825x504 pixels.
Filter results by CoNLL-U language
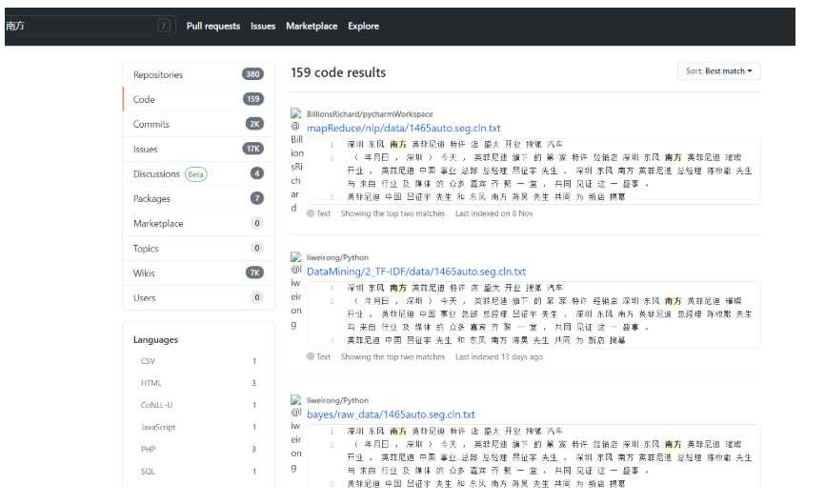click(x=198, y=405)
